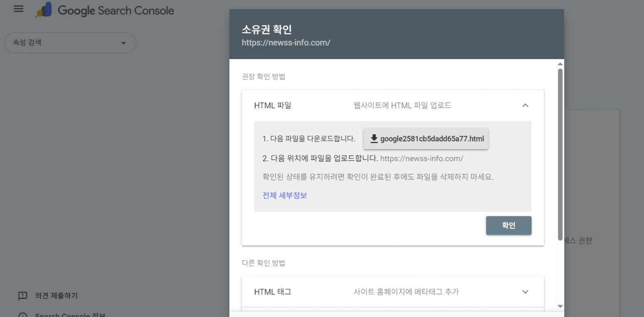This screenshot has height=317, width=644.
Task: Focus the 속성 검색 property search field
Action: (x=61, y=43)
